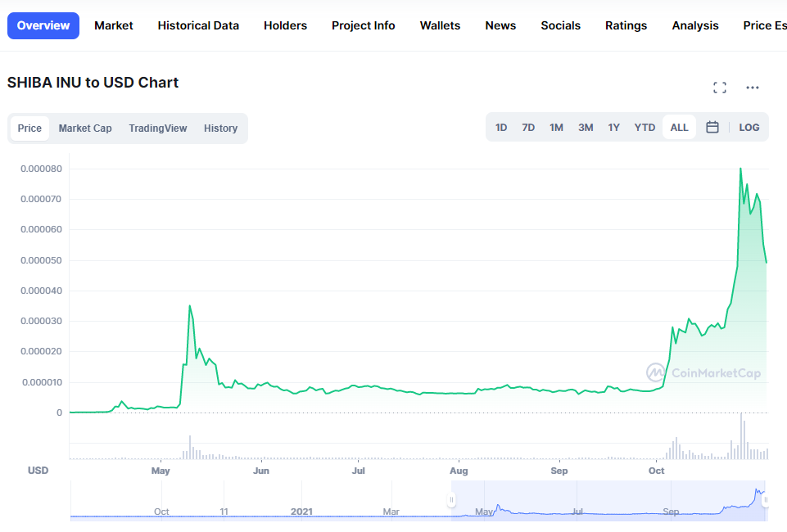
Task: Open the calendar date range picker
Action: tap(712, 128)
